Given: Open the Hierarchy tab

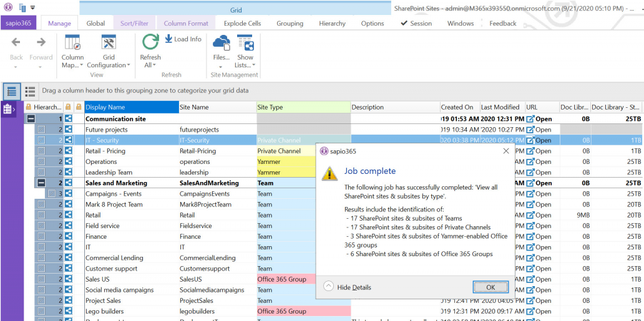Looking at the screenshot, I should [x=332, y=24].
